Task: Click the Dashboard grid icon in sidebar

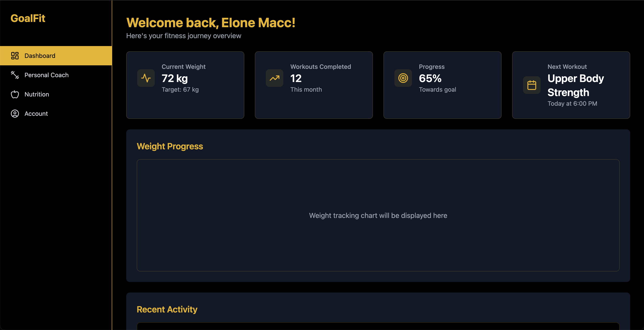Action: pyautogui.click(x=15, y=55)
